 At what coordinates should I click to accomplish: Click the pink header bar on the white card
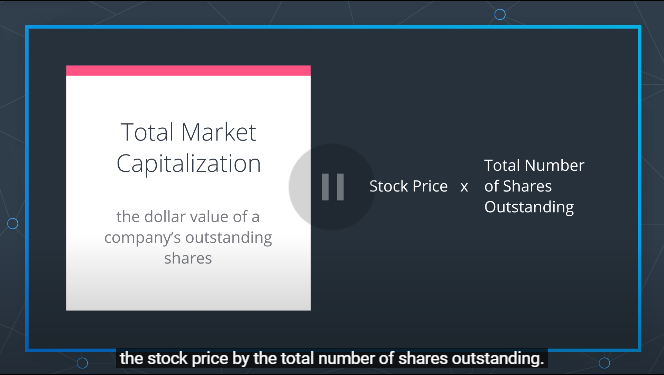(x=188, y=71)
